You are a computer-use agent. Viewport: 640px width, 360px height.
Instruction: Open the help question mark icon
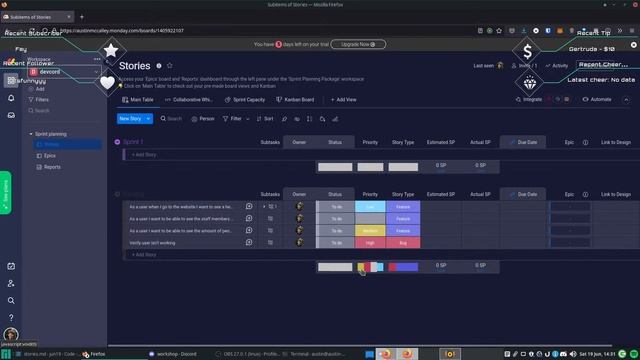tap(11, 318)
